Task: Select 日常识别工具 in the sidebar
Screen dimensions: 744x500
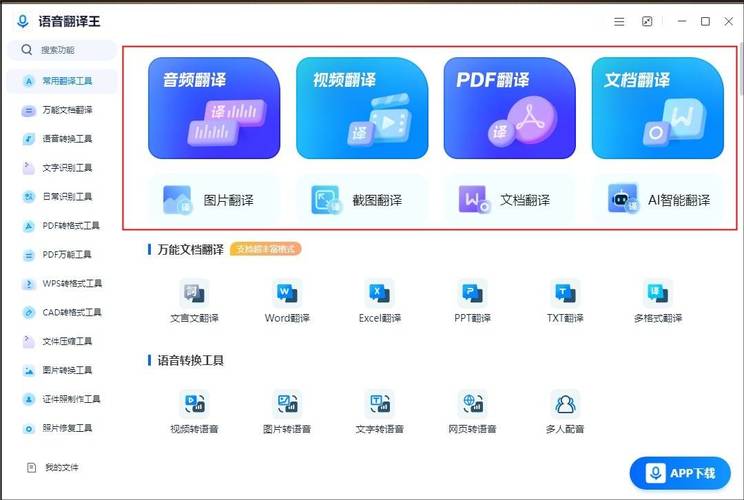Action: (x=62, y=197)
